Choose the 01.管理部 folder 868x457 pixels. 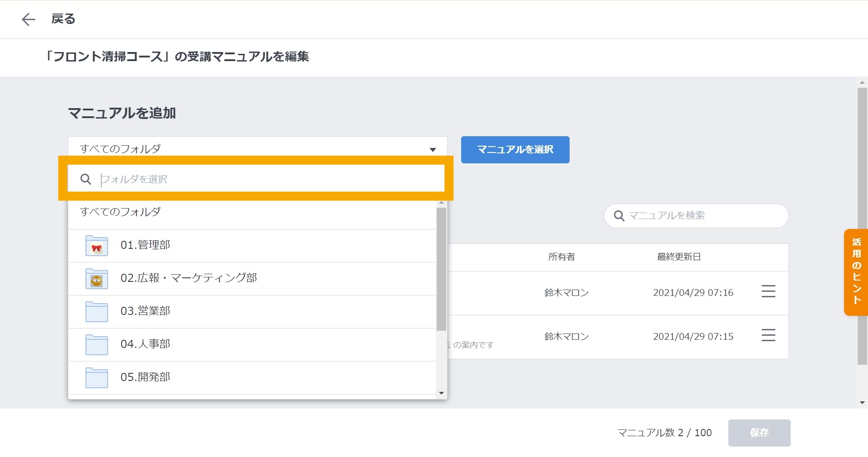[x=252, y=246]
